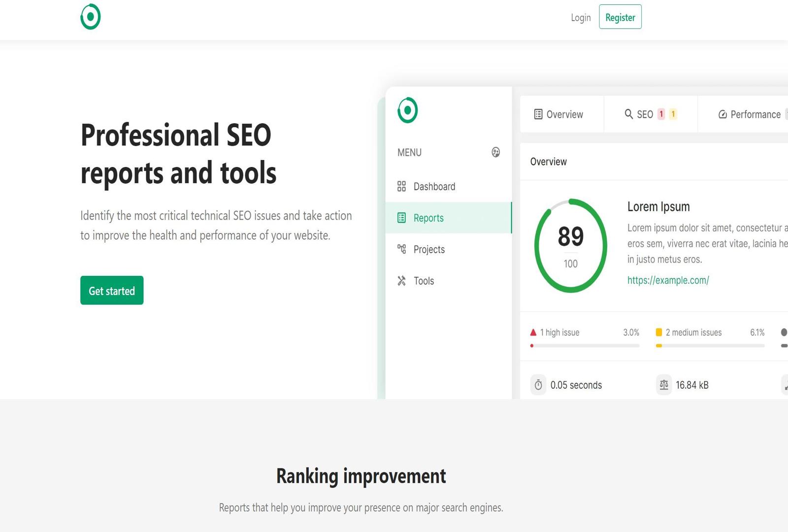Select the Tools crossed-wrench icon

(x=401, y=281)
